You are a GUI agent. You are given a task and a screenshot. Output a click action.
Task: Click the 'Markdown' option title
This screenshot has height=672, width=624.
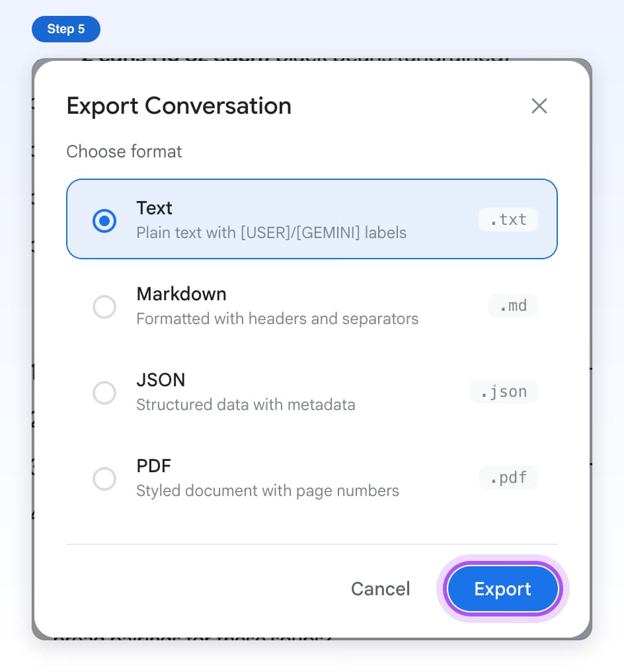[181, 294]
